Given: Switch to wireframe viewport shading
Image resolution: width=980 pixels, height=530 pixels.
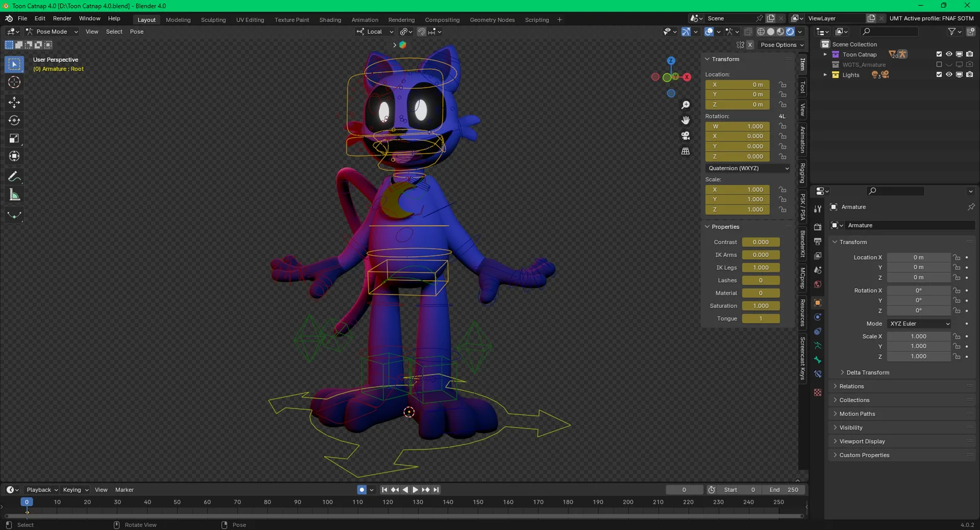Looking at the screenshot, I should pyautogui.click(x=761, y=32).
